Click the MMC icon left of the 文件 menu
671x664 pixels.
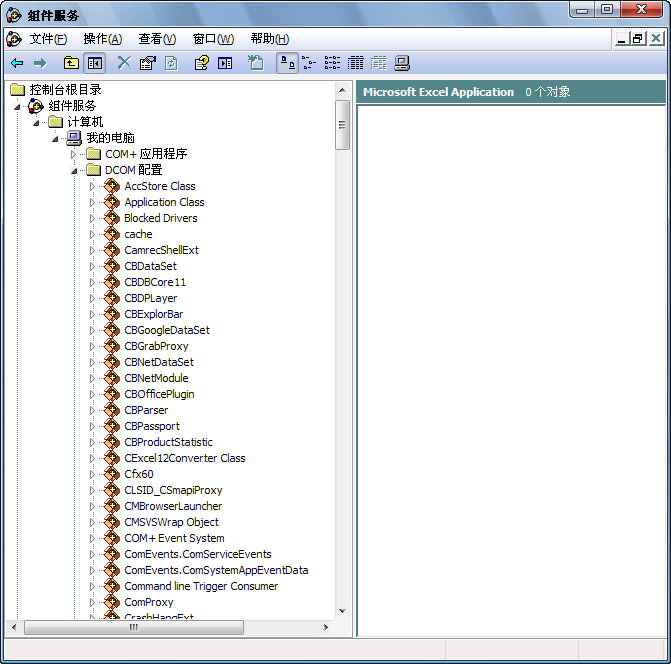(14, 39)
